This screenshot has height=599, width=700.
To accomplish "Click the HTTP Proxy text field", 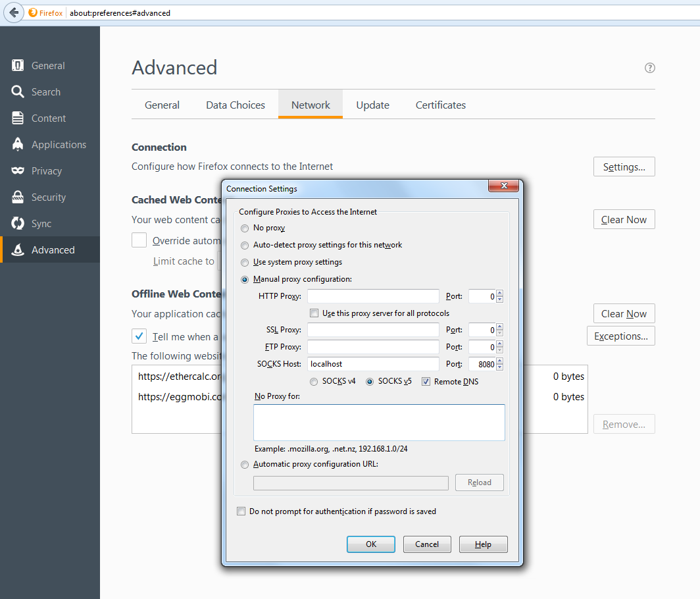I will [x=373, y=296].
